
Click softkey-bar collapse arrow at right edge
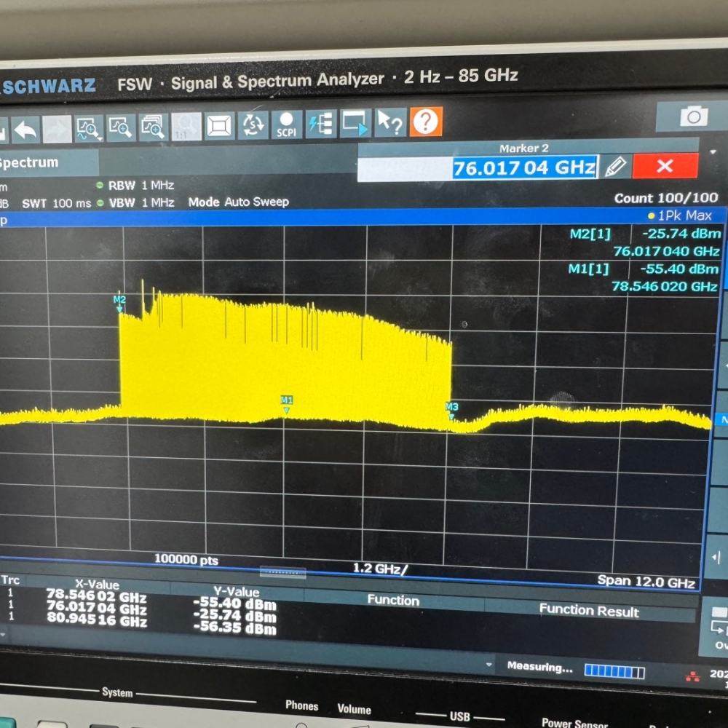pos(716,557)
